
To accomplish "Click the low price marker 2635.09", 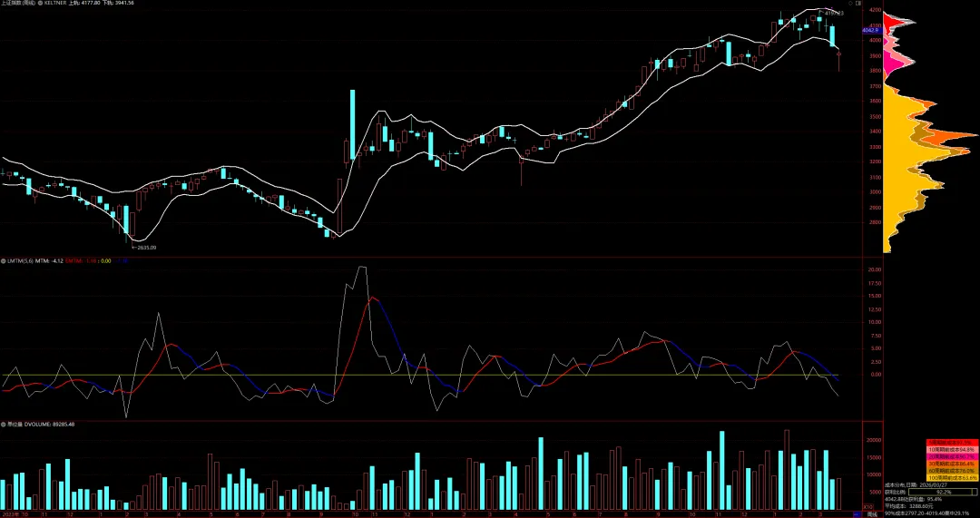I will [x=143, y=248].
